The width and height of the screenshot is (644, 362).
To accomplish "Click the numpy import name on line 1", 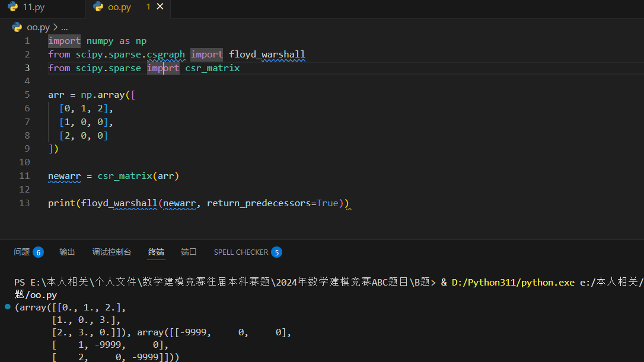I will [x=100, y=41].
